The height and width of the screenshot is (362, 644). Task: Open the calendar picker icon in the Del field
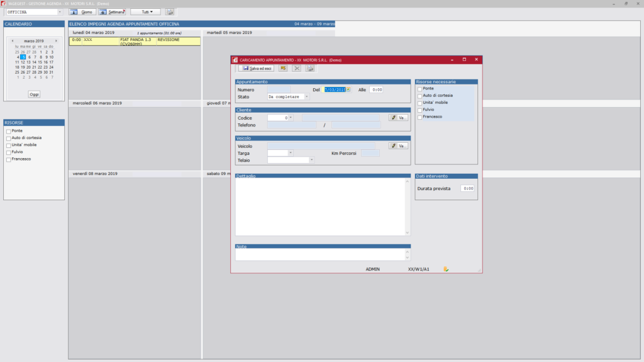348,89
